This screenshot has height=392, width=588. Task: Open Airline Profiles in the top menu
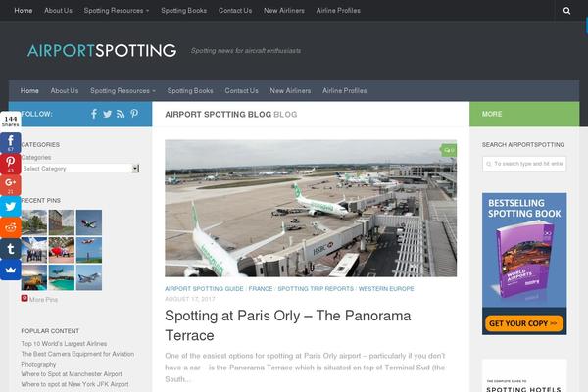click(338, 11)
